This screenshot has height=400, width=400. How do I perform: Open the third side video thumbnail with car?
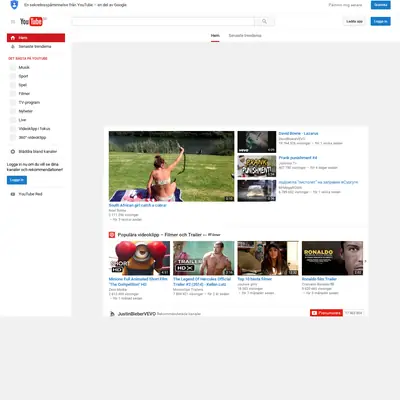coord(257,191)
